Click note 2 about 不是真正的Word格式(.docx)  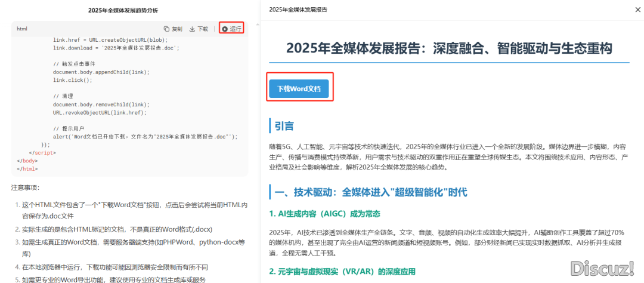pyautogui.click(x=117, y=229)
